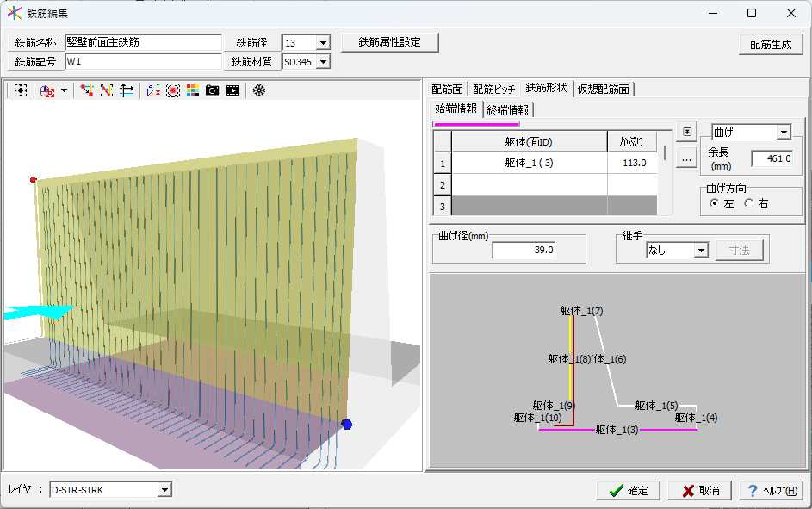Click the かぶり column header

pos(632,141)
